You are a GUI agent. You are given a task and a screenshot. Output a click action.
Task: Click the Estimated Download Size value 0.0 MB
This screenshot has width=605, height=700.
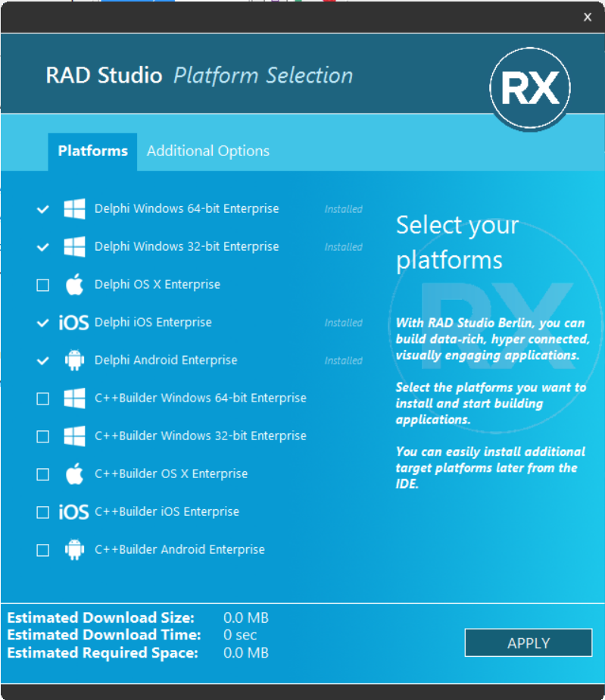[246, 618]
